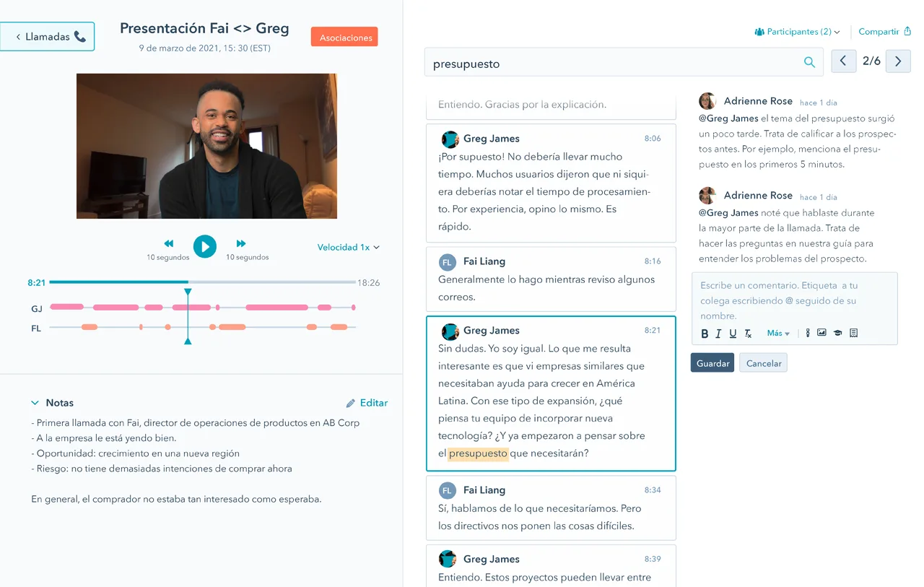Select Fai Liang transcript entry at 8:34
Screen dimensions: 924x587
551,508
